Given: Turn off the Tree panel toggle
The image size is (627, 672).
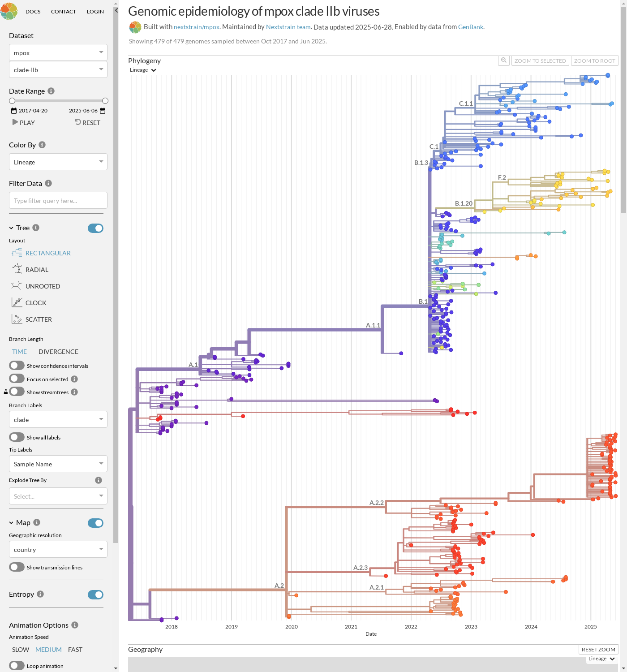Looking at the screenshot, I should (x=95, y=228).
